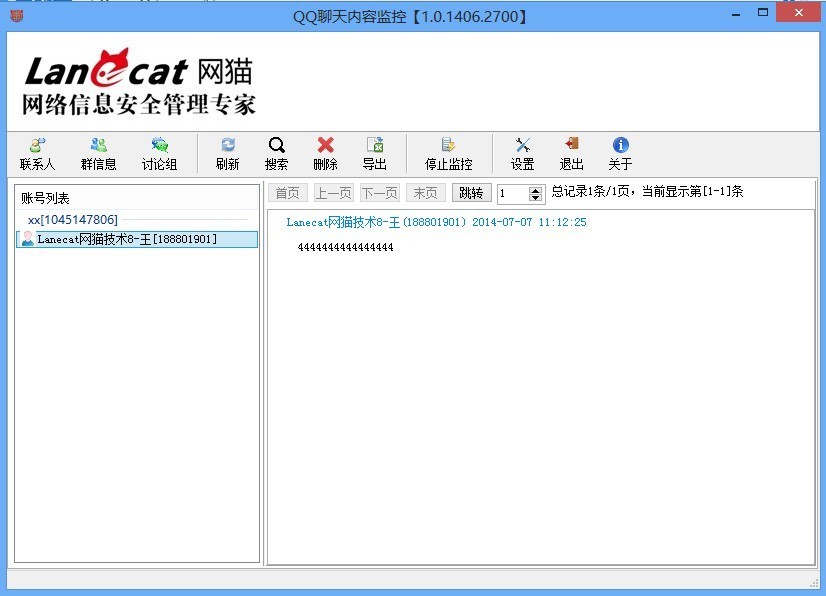This screenshot has height=596, width=826.
Task: Click the page number input field
Action: coord(513,193)
